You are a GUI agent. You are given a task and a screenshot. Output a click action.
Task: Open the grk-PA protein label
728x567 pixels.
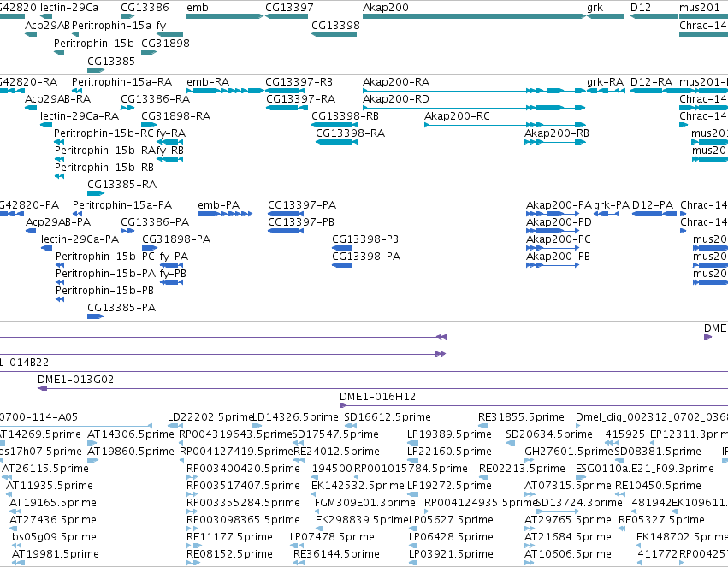tap(612, 205)
